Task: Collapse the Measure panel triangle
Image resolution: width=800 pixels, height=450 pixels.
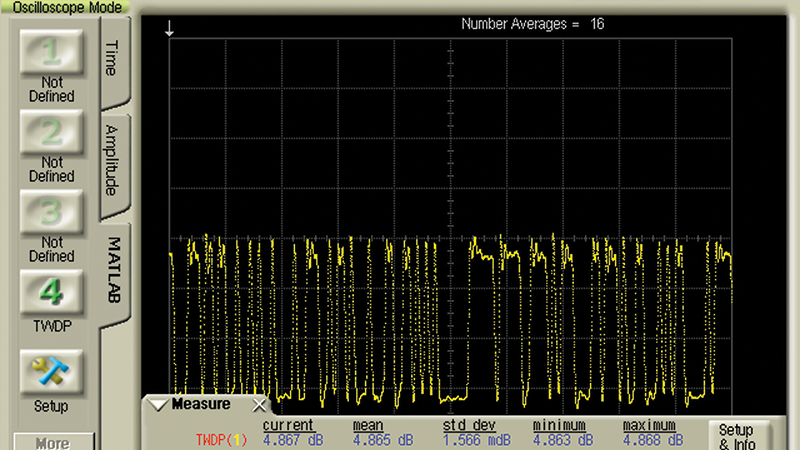Action: click(158, 405)
